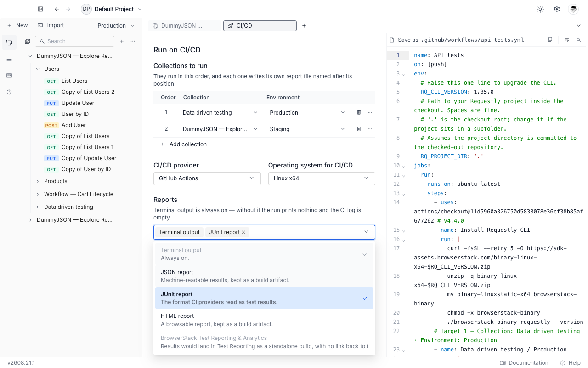Expand the Products folder
This screenshot has height=368, width=588.
pyautogui.click(x=38, y=181)
